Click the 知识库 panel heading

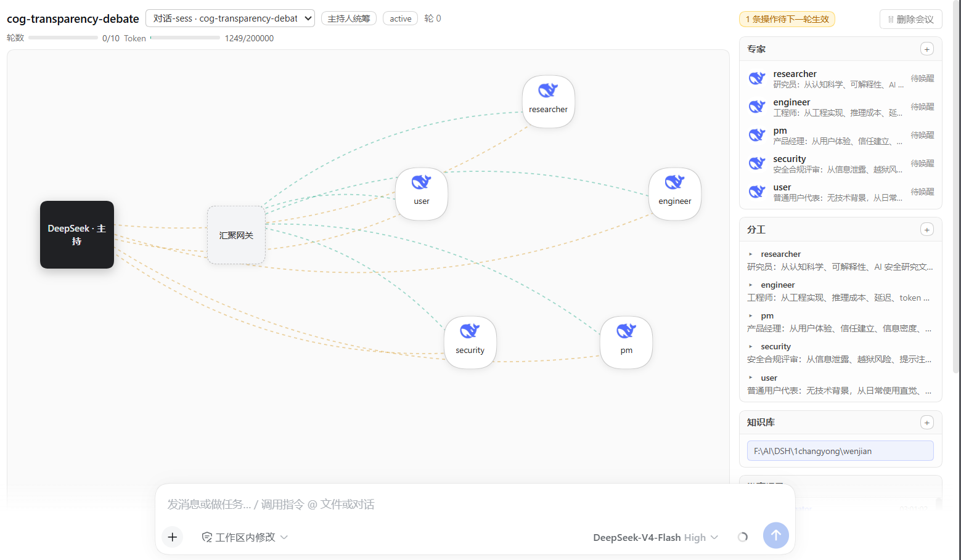pyautogui.click(x=761, y=423)
